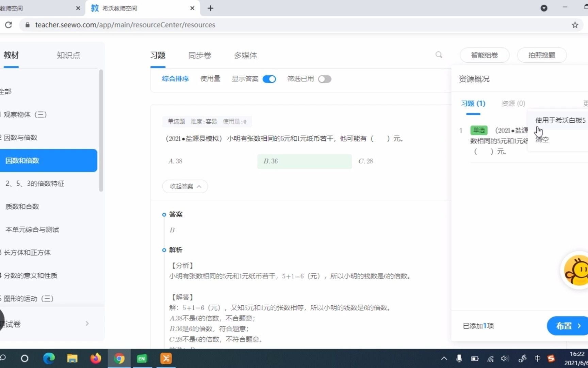Open the green EN app in taskbar
Image resolution: width=588 pixels, height=368 pixels.
[x=142, y=358]
